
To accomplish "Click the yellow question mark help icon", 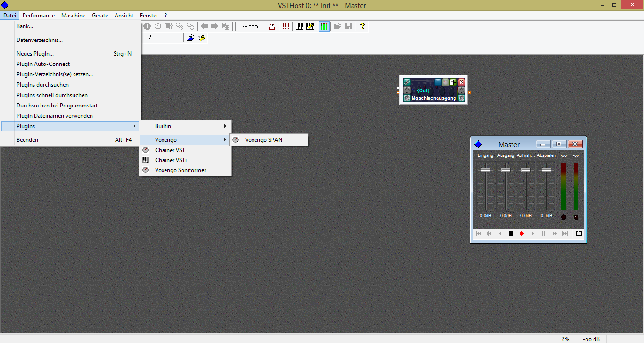I will pos(362,26).
